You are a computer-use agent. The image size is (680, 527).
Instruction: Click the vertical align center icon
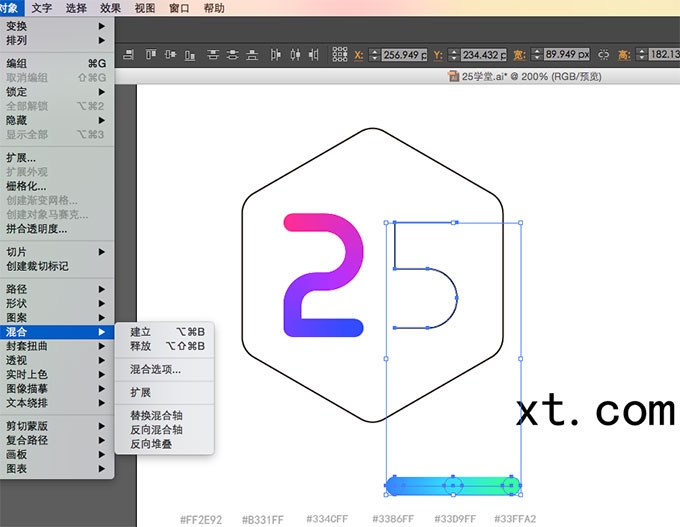point(170,55)
